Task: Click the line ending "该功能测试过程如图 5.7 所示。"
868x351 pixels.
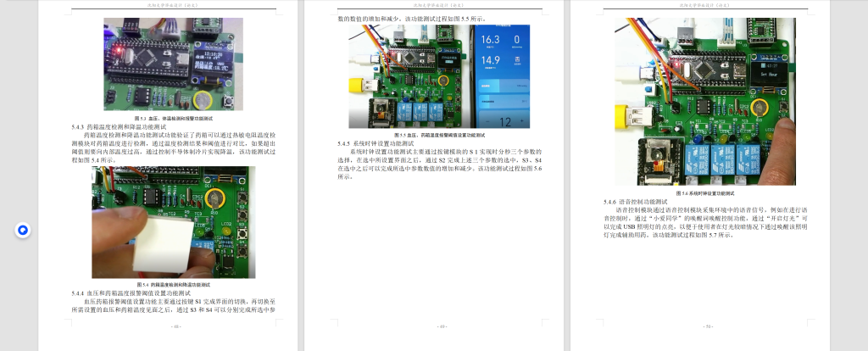Action: coord(669,236)
